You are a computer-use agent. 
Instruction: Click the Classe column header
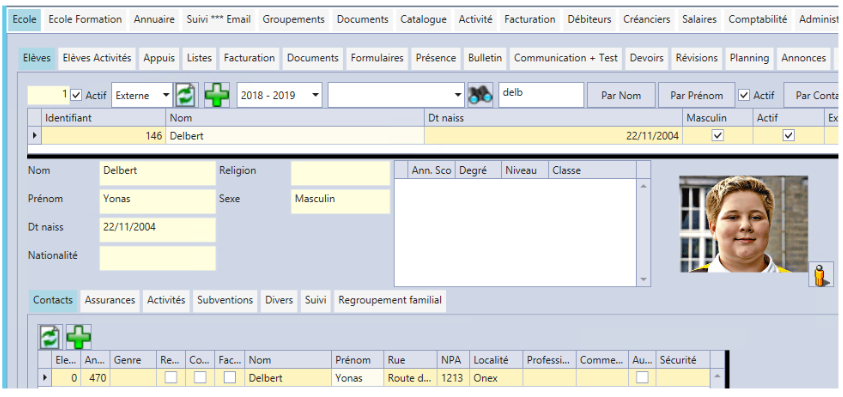coord(592,170)
